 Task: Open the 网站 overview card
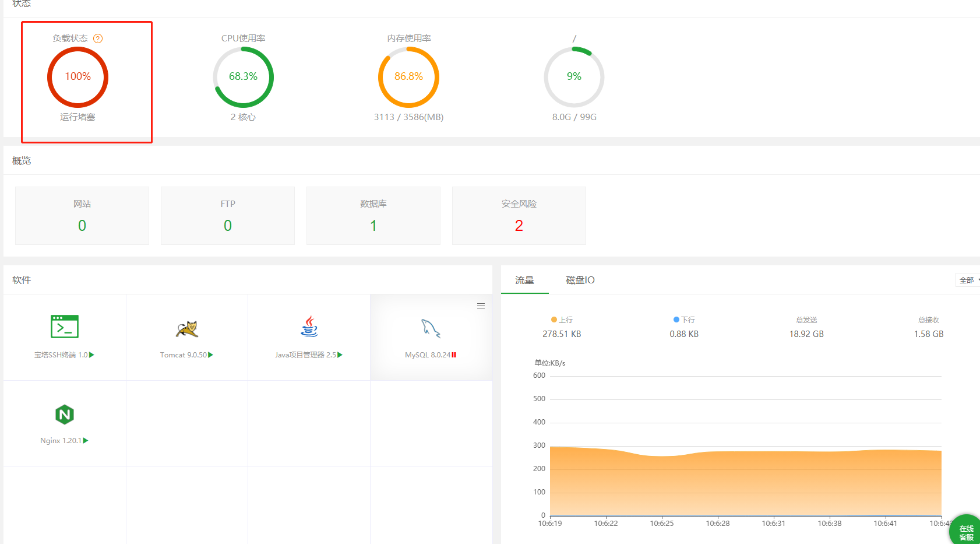(x=82, y=216)
